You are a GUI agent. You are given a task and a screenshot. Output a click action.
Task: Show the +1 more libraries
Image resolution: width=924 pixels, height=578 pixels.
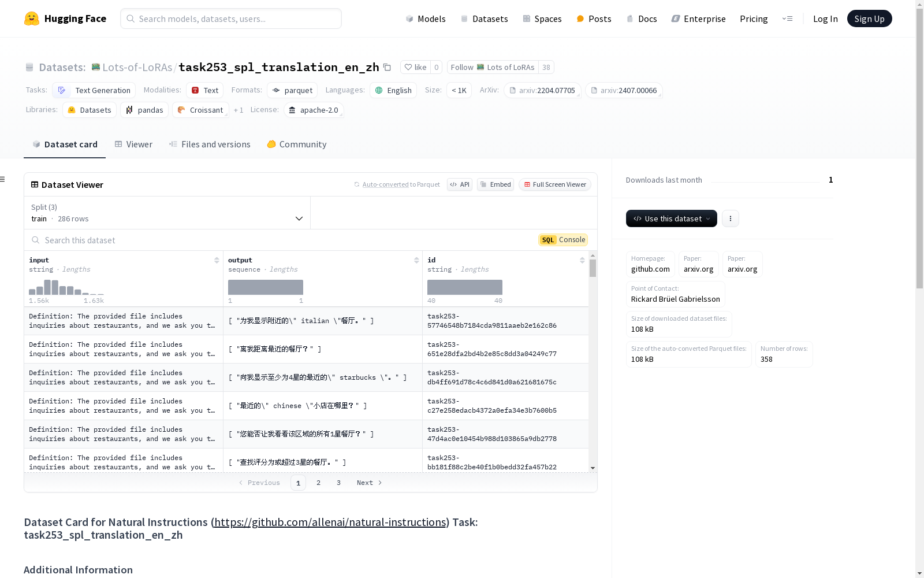[239, 110]
